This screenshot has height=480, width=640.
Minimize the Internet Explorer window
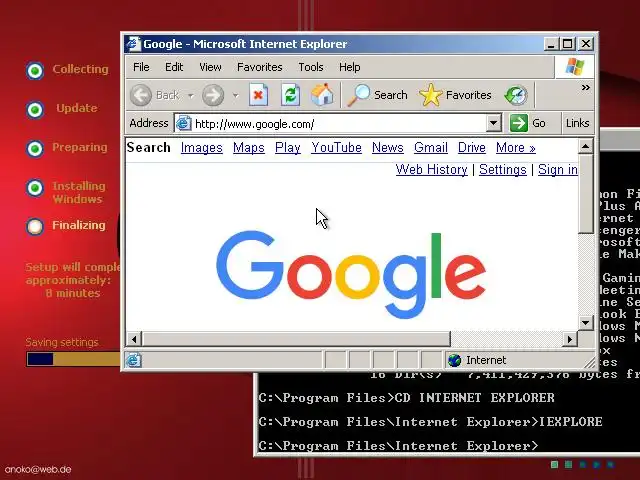point(551,44)
